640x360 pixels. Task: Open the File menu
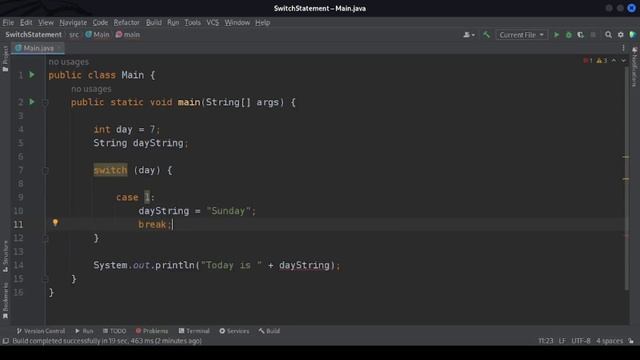(x=8, y=22)
